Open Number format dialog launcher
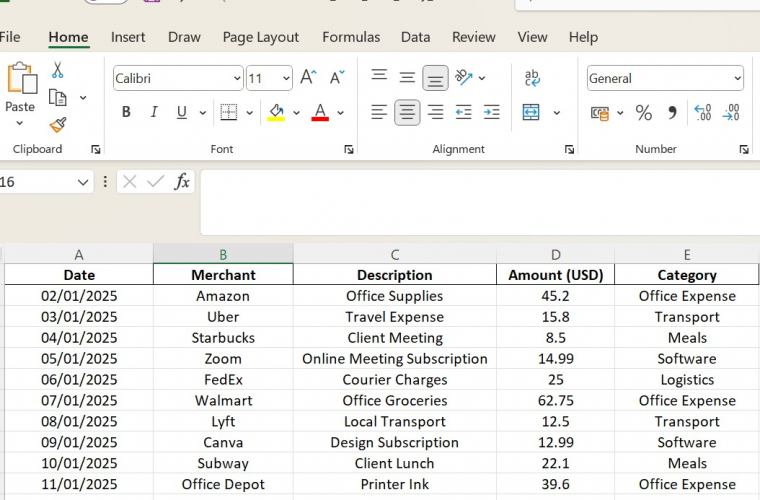Viewport: 760px width, 500px height. pyautogui.click(x=744, y=150)
